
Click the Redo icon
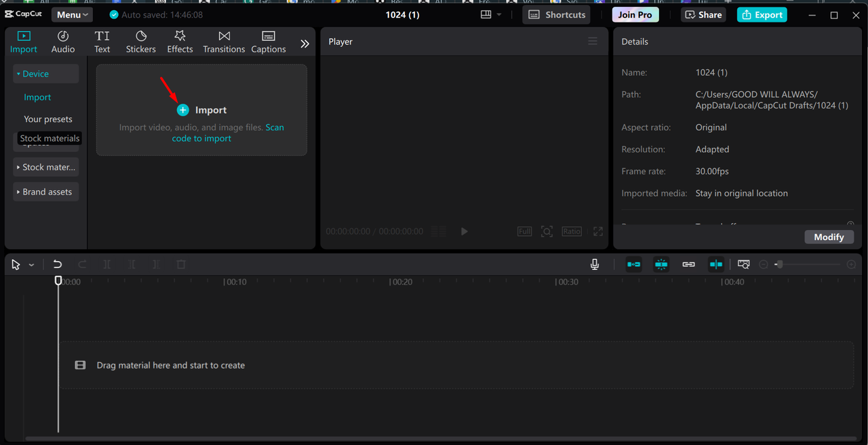point(83,265)
